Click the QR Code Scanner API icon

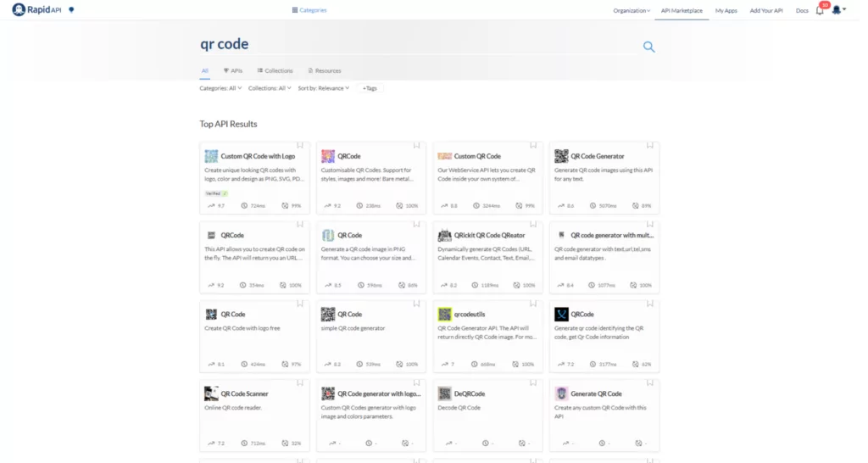click(x=211, y=393)
